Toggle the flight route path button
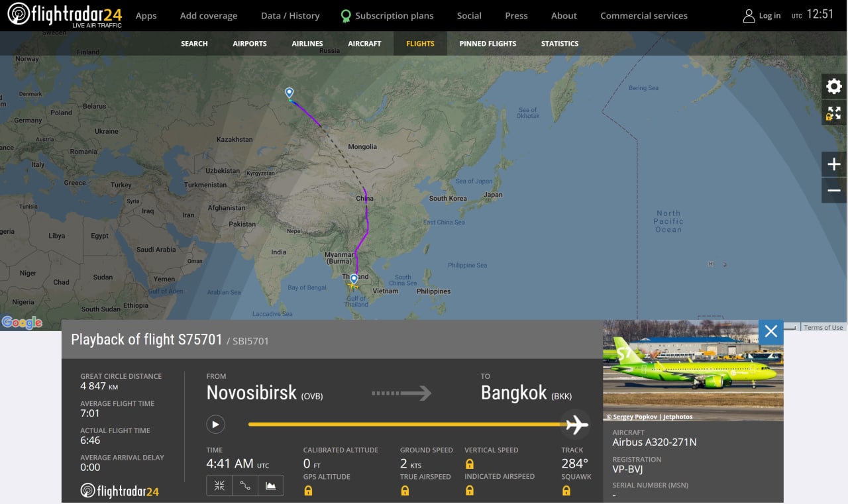Viewport: 848px width, 504px height. coord(245,485)
